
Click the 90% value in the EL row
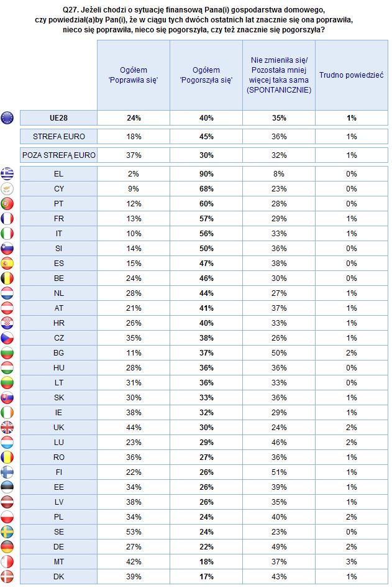[x=206, y=174]
